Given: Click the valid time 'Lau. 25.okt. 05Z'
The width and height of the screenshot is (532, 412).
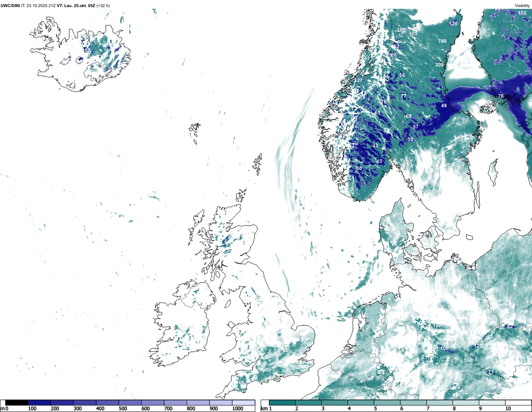Looking at the screenshot, I should click(79, 5).
